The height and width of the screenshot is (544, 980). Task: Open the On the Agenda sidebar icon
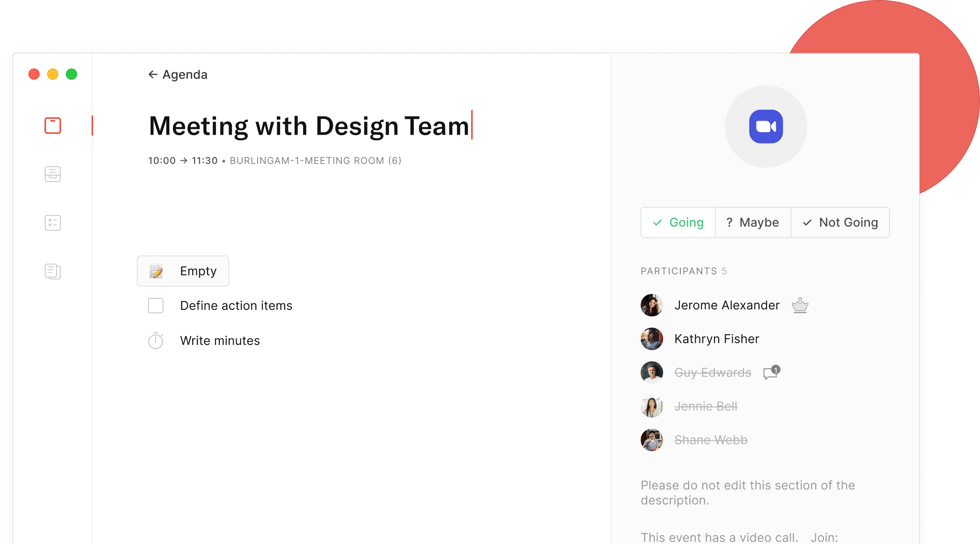pos(53,126)
